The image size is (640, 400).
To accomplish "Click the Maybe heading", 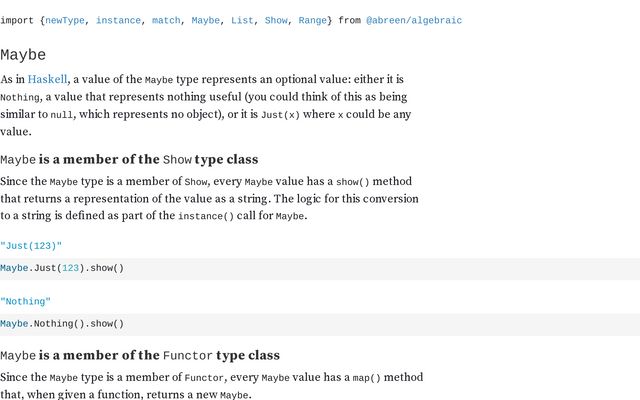I will (x=23, y=55).
